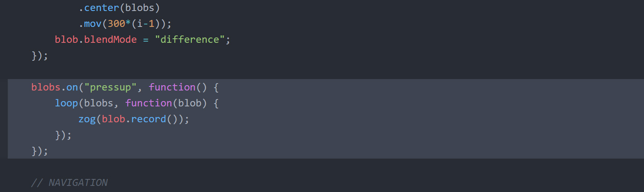Click the on method after blobs
Viewport: 644px width, 192px height.
pos(72,87)
